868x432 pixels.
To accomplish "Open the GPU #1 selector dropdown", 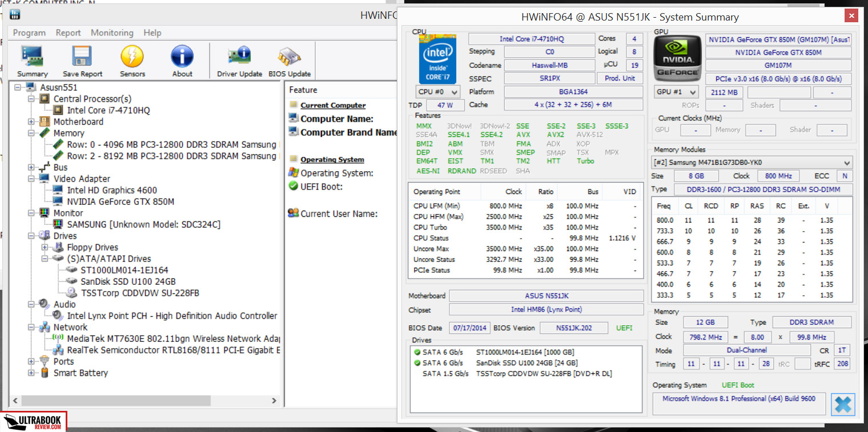I will (677, 92).
